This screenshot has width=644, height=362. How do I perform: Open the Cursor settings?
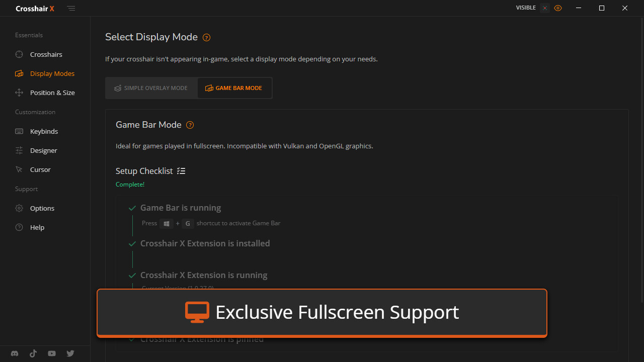click(40, 169)
